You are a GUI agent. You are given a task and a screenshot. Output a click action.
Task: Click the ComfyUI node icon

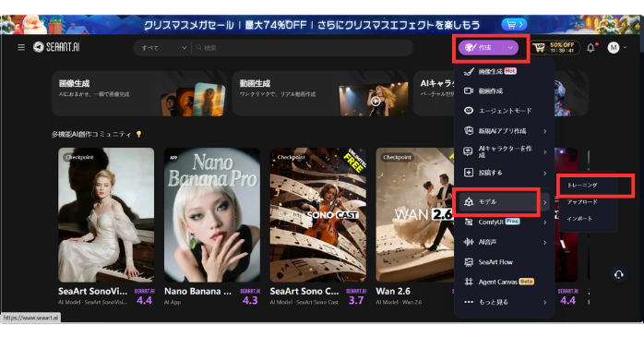(x=469, y=222)
